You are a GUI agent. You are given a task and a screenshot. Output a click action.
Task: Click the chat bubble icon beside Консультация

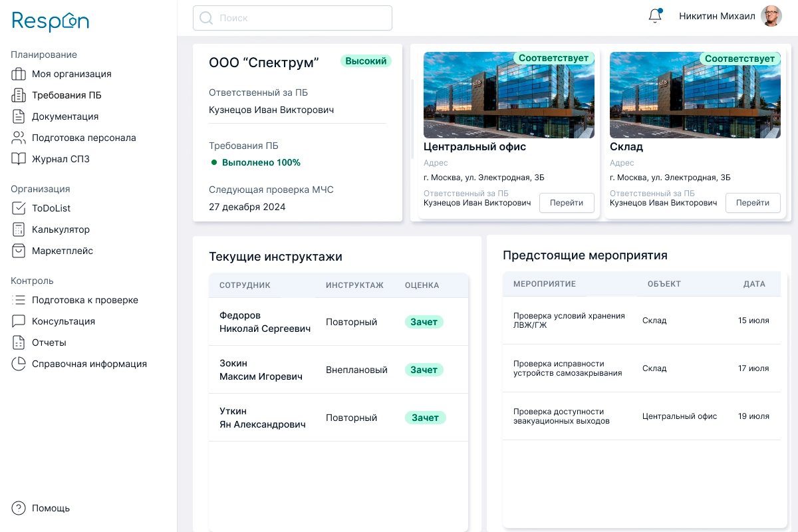pyautogui.click(x=19, y=321)
